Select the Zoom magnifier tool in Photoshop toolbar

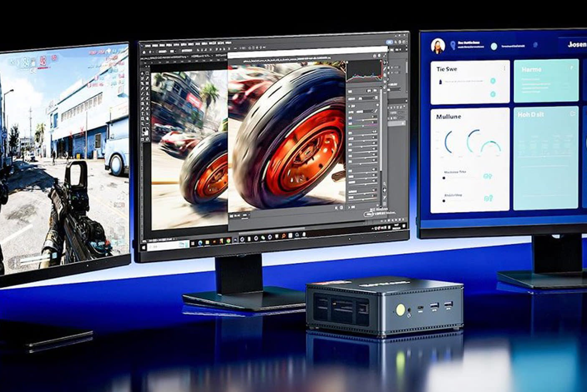(142, 123)
